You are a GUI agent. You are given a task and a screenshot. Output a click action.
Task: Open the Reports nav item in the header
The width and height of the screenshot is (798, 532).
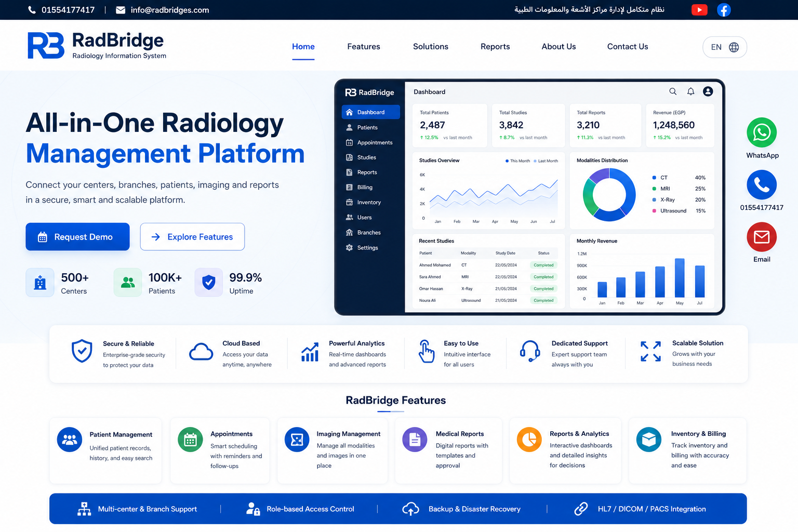coord(495,47)
